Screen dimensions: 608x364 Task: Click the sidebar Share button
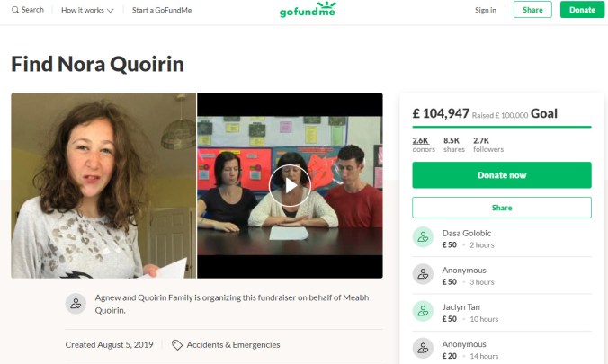coord(502,208)
